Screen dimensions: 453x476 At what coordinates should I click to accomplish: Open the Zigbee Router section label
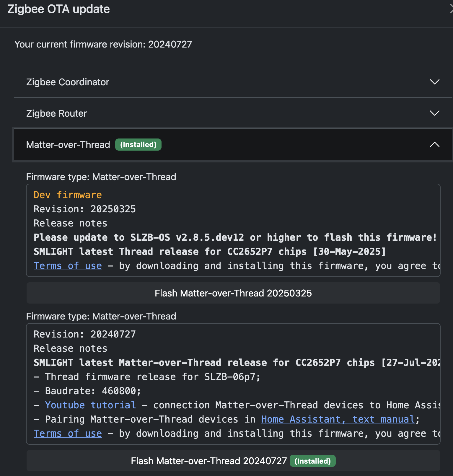[56, 113]
